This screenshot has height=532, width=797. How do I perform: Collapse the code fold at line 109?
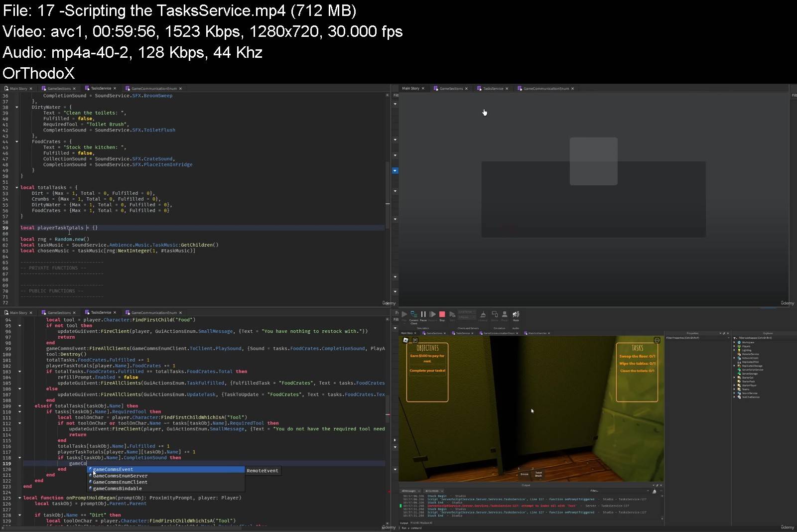point(20,406)
